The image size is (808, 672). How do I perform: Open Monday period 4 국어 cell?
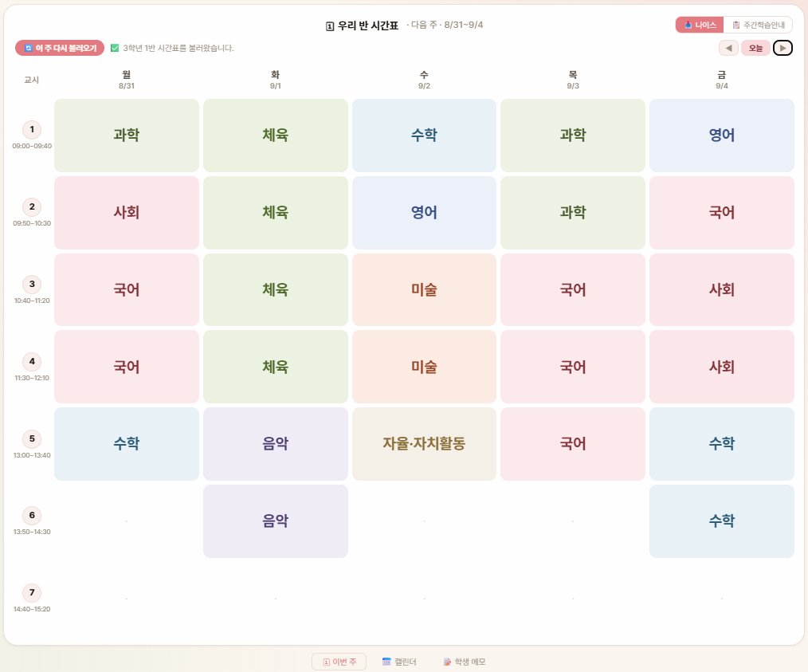[126, 367]
